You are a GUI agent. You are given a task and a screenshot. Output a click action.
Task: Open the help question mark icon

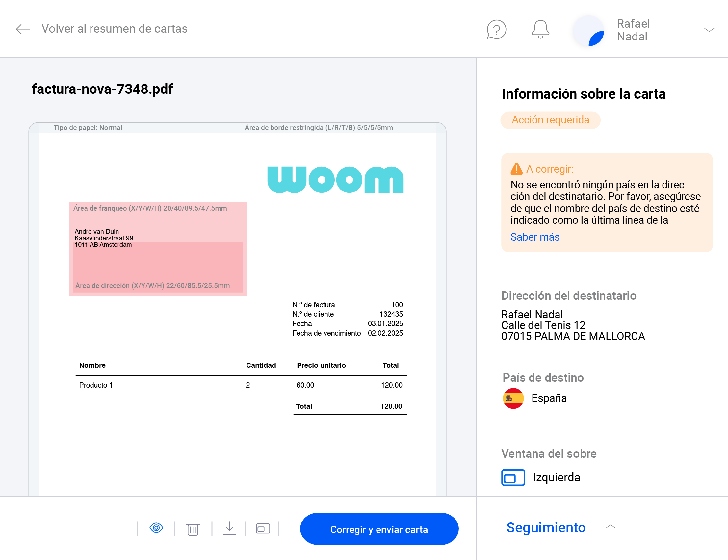tap(496, 30)
